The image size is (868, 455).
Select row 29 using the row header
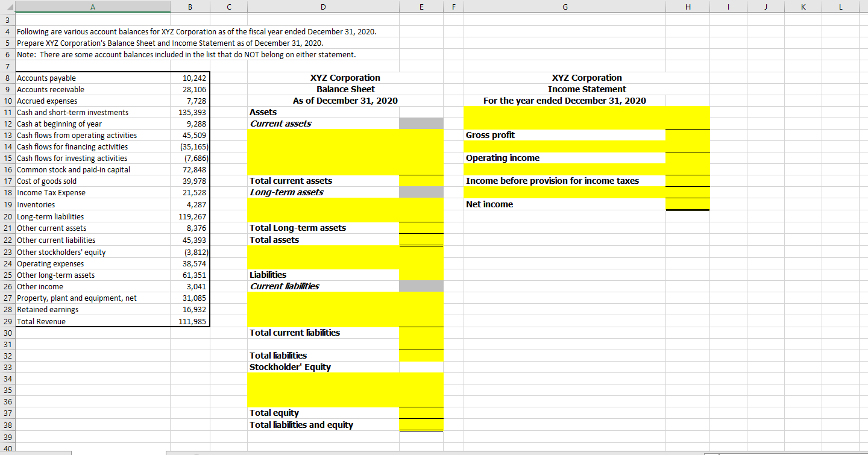7,321
